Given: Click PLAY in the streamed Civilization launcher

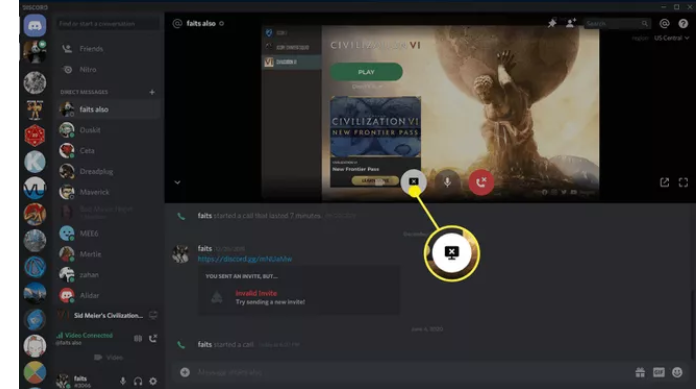Looking at the screenshot, I should 366,72.
